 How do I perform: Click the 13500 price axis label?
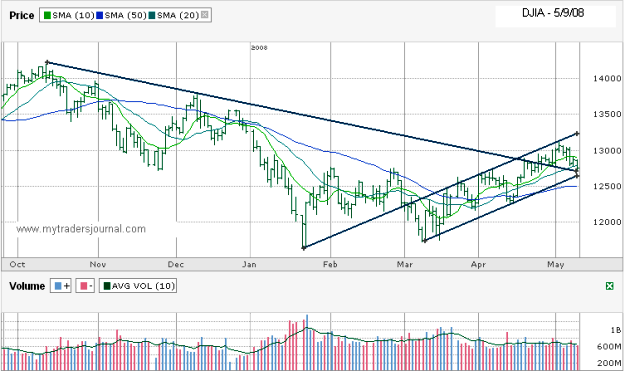607,114
